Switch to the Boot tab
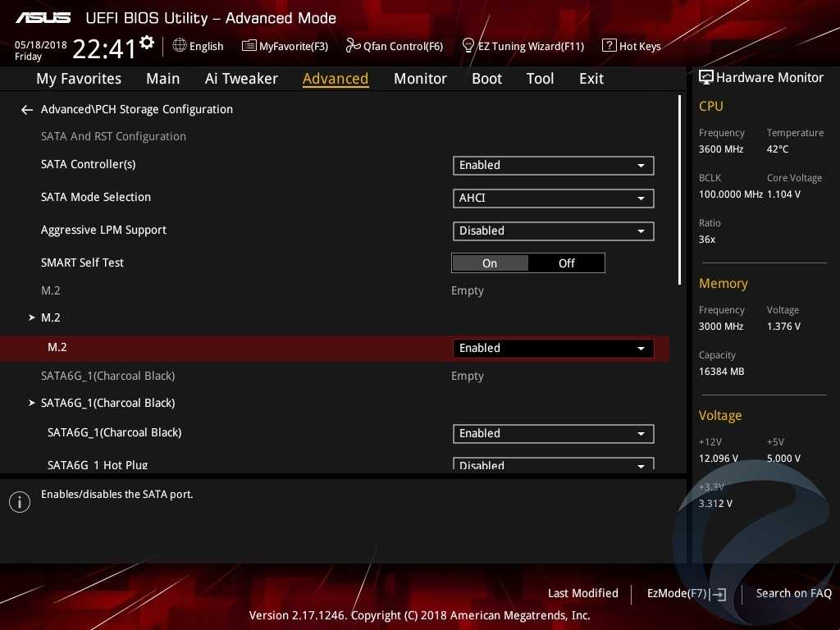Image resolution: width=840 pixels, height=630 pixels. click(x=486, y=79)
